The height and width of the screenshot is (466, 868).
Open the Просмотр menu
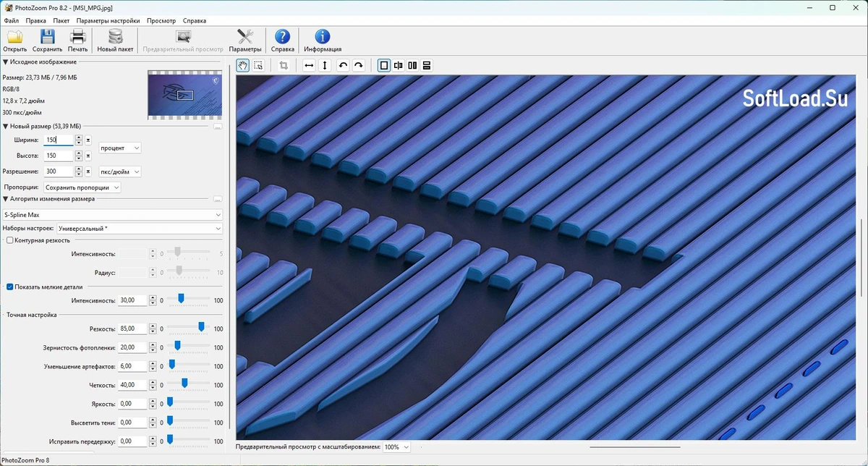coord(161,21)
